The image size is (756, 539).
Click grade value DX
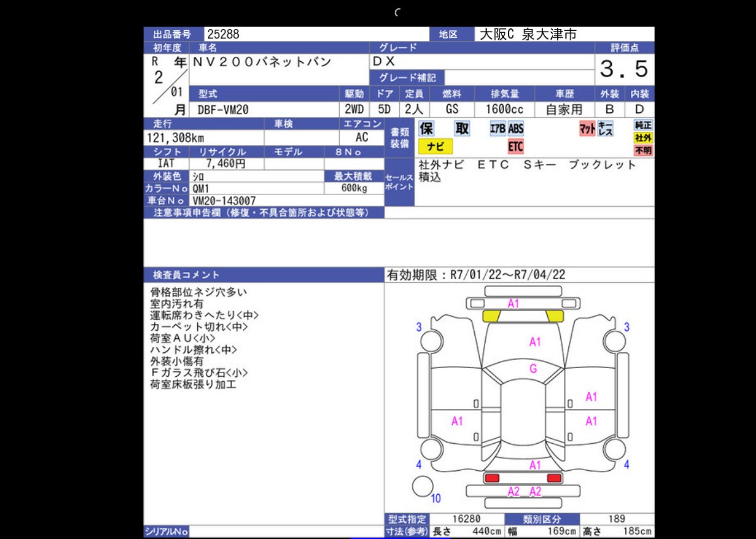384,62
